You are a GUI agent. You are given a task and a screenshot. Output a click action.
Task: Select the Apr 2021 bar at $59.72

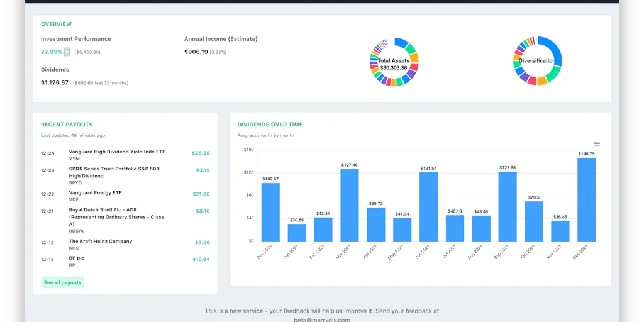click(x=376, y=225)
